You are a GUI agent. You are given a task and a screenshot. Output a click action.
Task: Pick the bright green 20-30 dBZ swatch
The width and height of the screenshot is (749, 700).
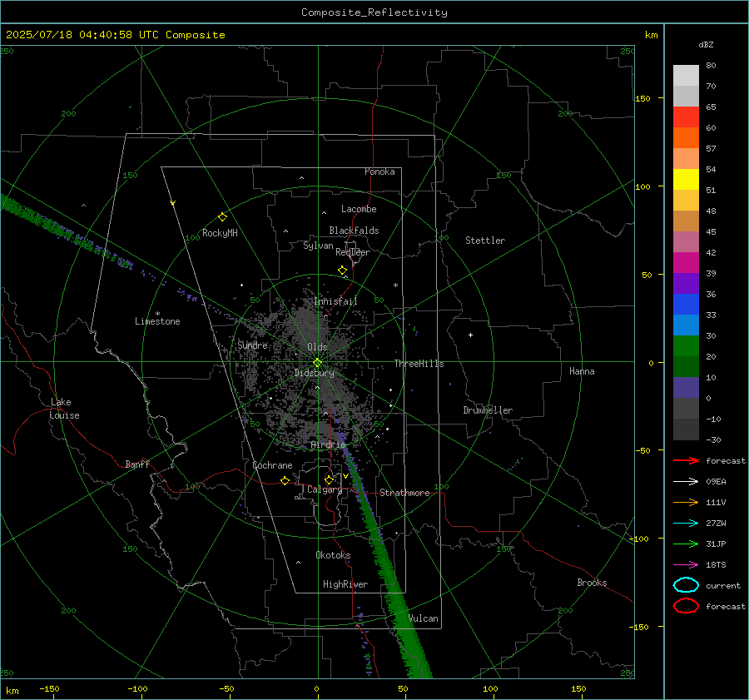pos(686,346)
